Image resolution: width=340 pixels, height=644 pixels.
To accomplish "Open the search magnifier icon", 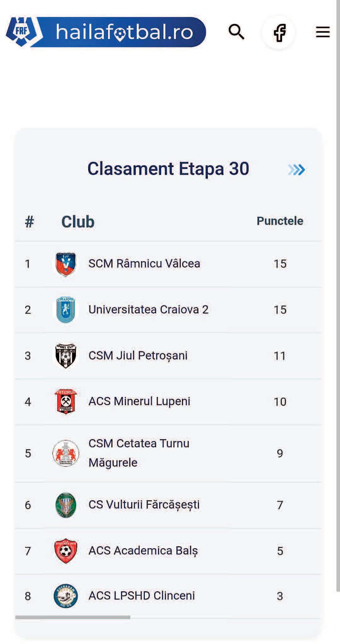I will 236,32.
